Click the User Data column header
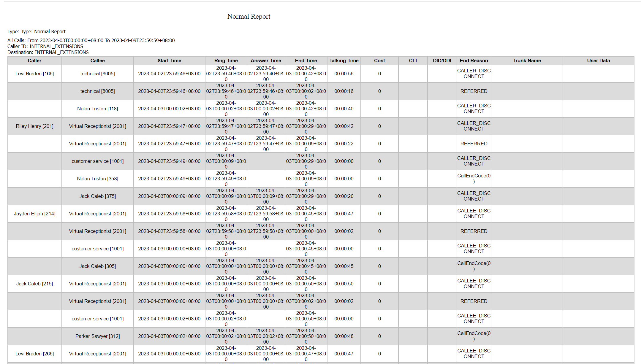Screen dimensions: 641x364 (x=598, y=61)
